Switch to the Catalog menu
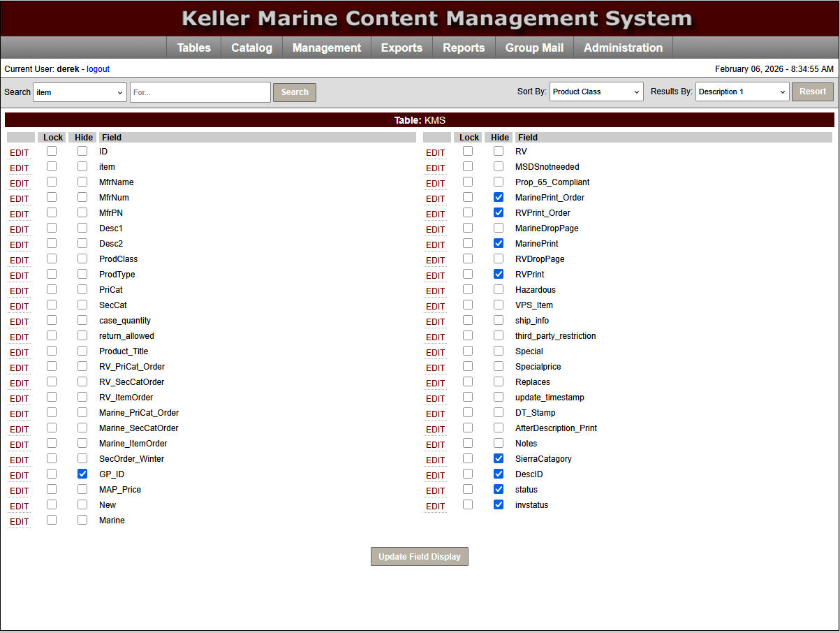The width and height of the screenshot is (840, 633). coord(251,48)
